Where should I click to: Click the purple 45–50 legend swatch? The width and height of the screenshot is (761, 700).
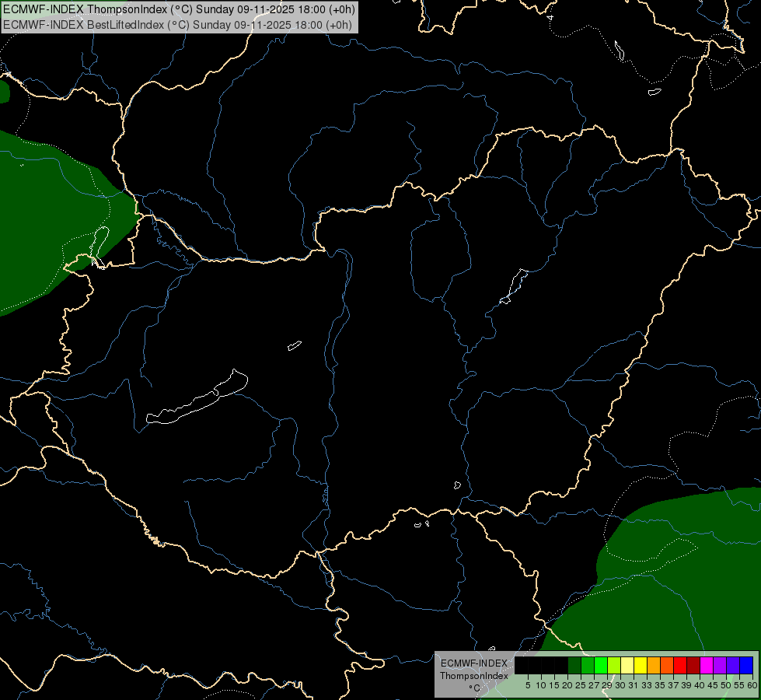click(x=720, y=665)
